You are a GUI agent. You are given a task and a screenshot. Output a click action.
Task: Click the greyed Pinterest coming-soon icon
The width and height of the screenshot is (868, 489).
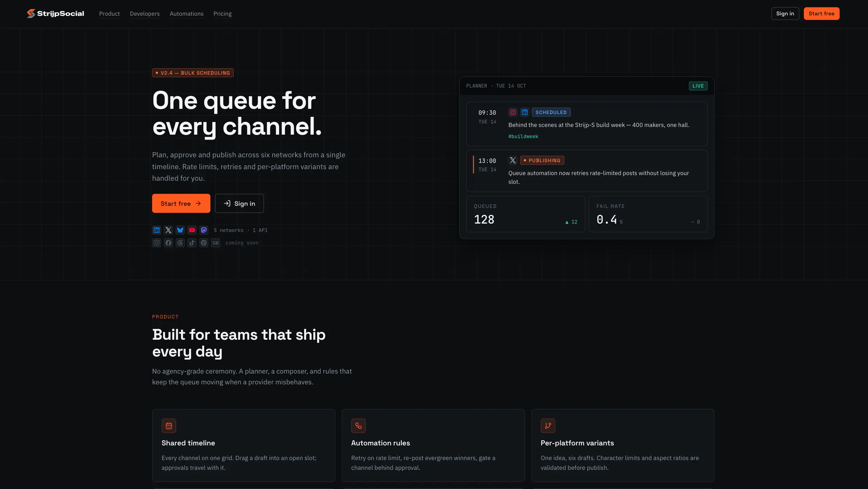(x=204, y=243)
